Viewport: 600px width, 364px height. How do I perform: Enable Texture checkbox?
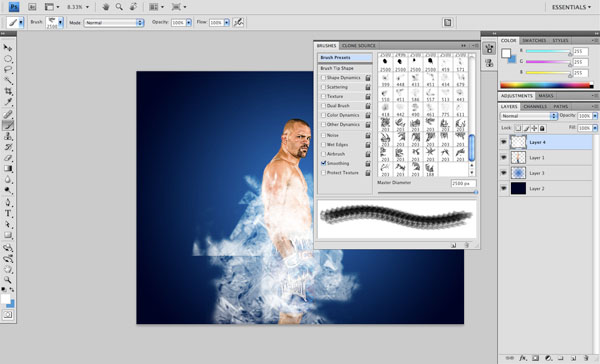click(323, 96)
